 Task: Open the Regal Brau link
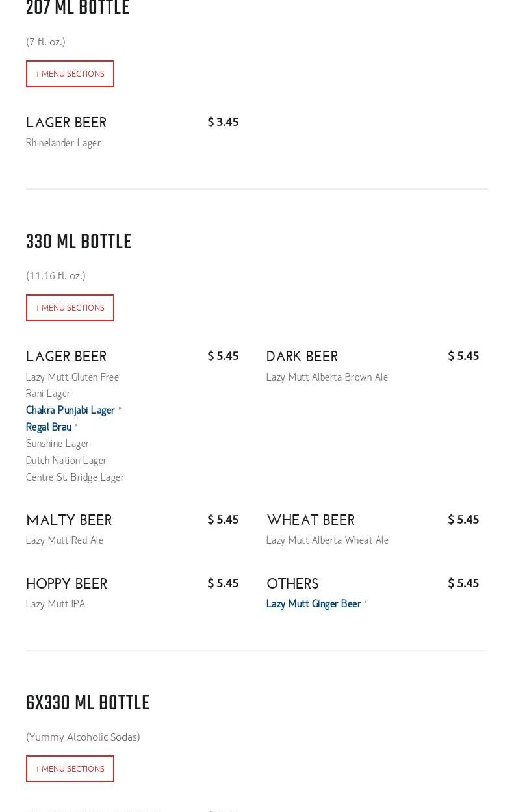49,427
